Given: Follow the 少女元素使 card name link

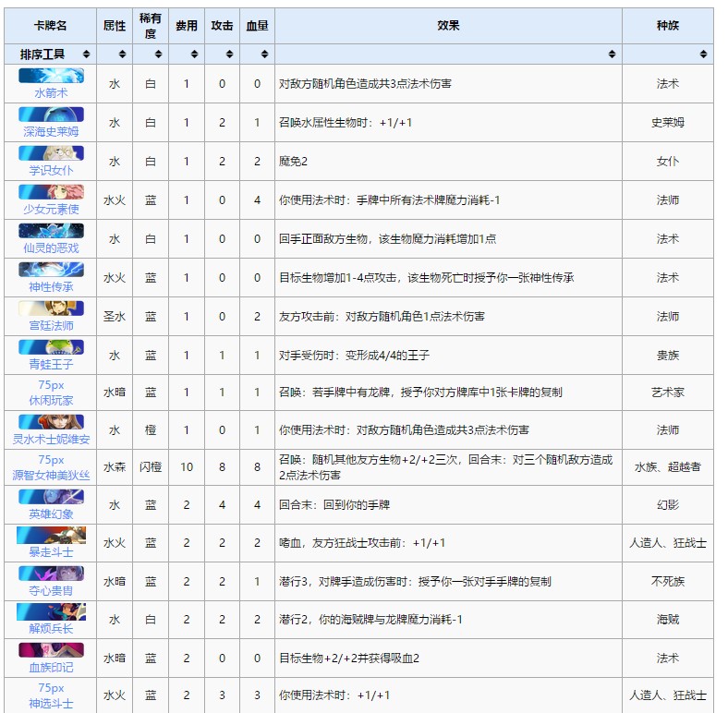Looking at the screenshot, I should (51, 209).
